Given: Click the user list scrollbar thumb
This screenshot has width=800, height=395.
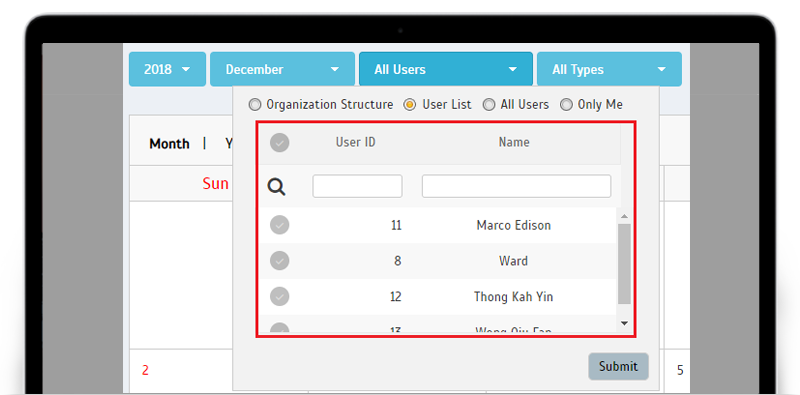Looking at the screenshot, I should tap(624, 264).
